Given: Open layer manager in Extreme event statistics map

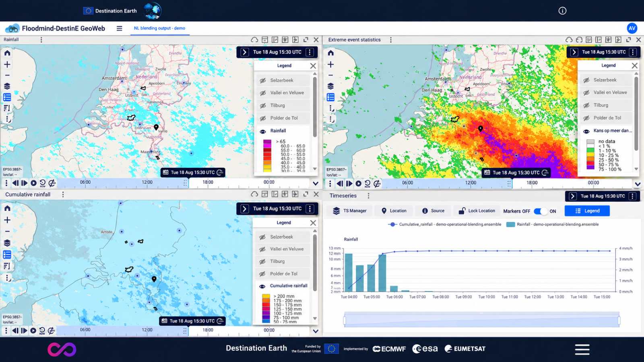Looking at the screenshot, I should 331,86.
